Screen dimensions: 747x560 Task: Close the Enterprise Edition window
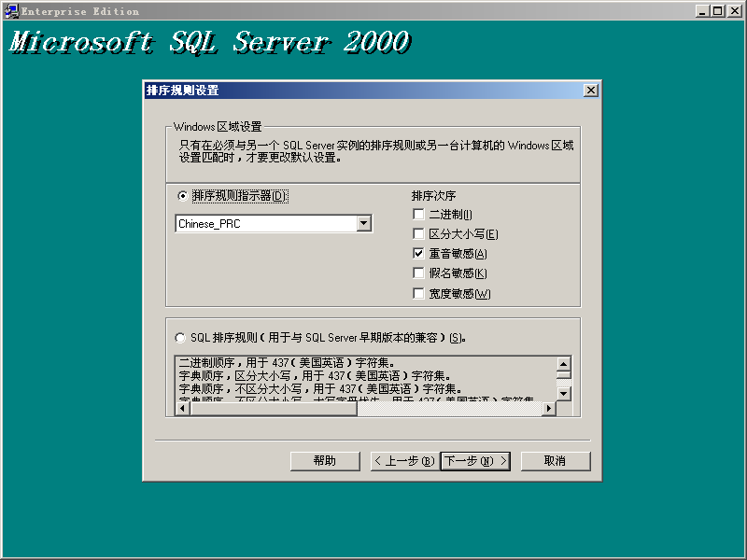coord(735,11)
